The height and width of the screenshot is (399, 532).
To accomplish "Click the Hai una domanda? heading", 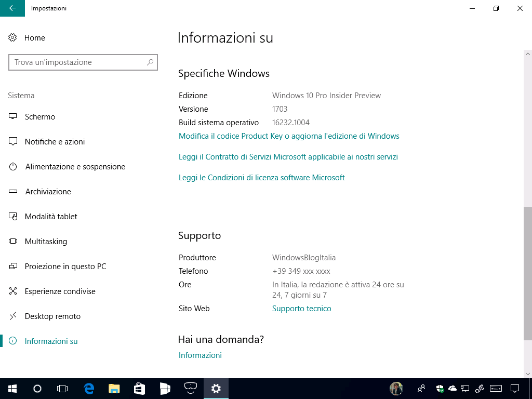I will pos(221,339).
